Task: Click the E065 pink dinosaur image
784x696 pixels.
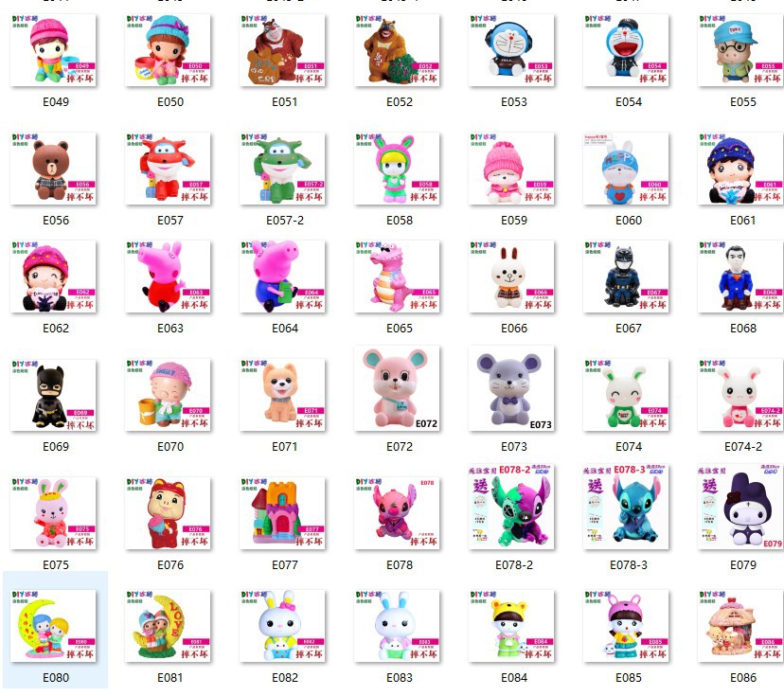Action: pos(397,277)
